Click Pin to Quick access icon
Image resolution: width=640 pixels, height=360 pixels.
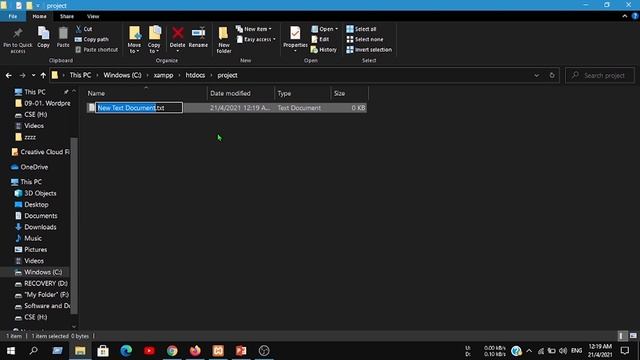[x=18, y=40]
